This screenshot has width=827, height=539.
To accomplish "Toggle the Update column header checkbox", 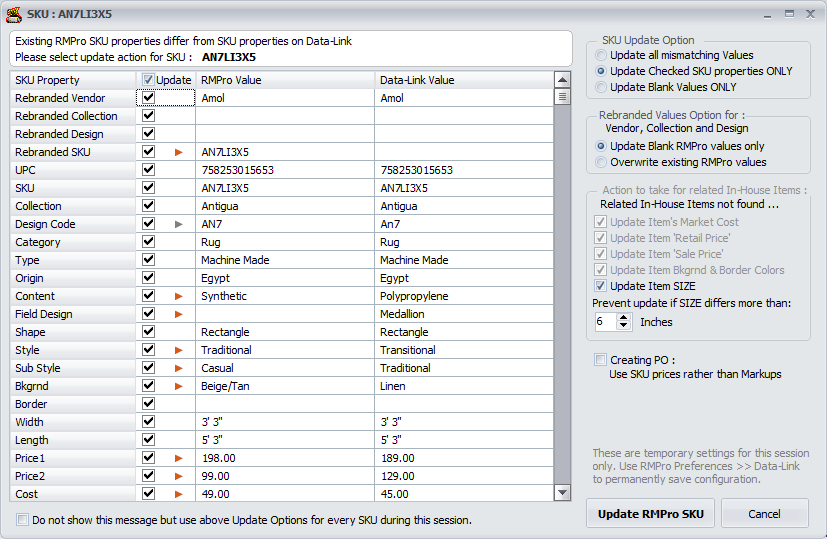I will 148,80.
